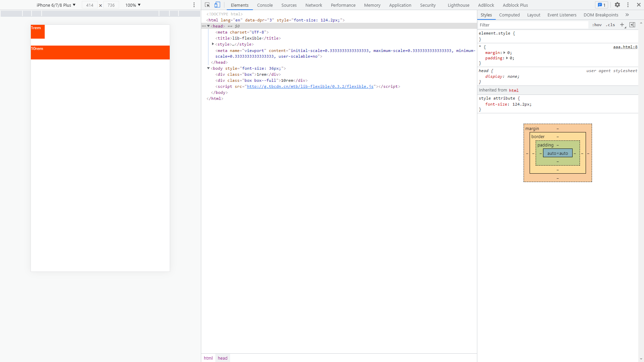Open the Performance tab
Image resolution: width=644 pixels, height=362 pixels.
click(x=343, y=5)
